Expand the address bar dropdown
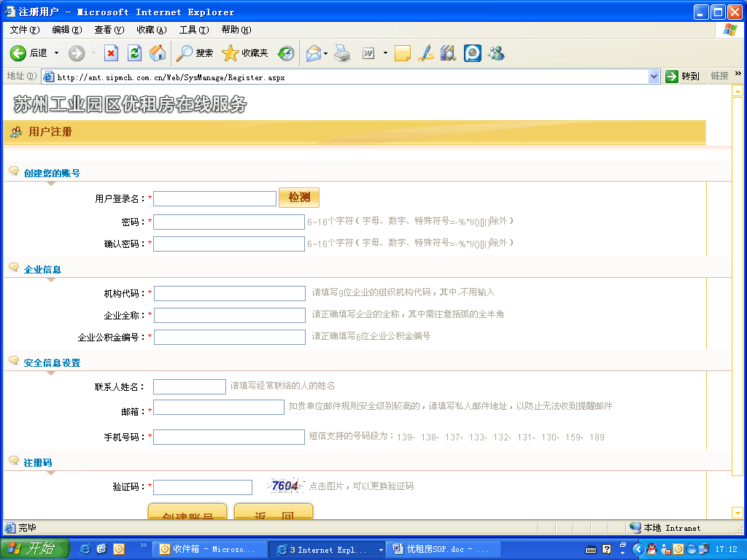 tap(654, 77)
